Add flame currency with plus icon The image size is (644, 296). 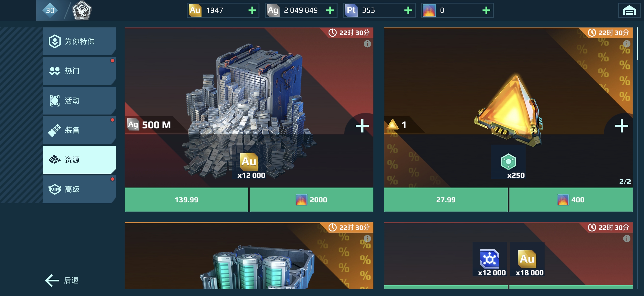pyautogui.click(x=486, y=10)
